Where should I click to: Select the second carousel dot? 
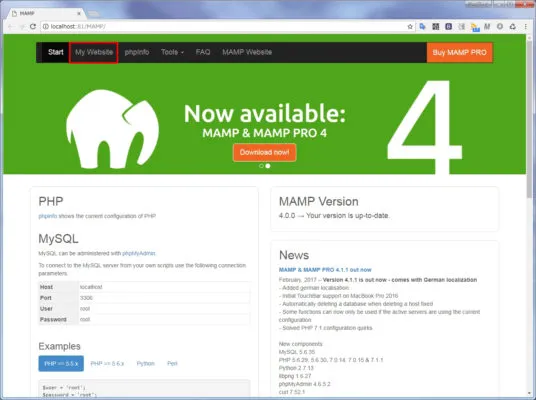268,166
